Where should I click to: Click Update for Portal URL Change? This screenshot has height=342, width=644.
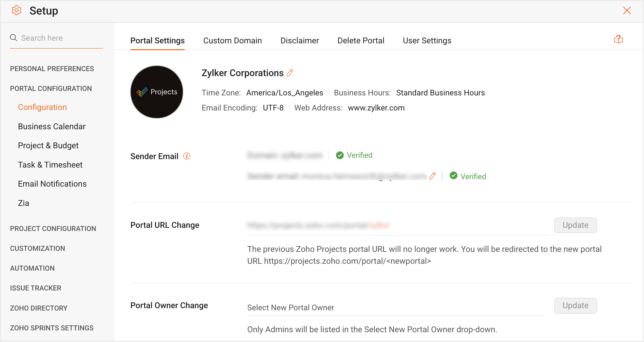point(575,225)
